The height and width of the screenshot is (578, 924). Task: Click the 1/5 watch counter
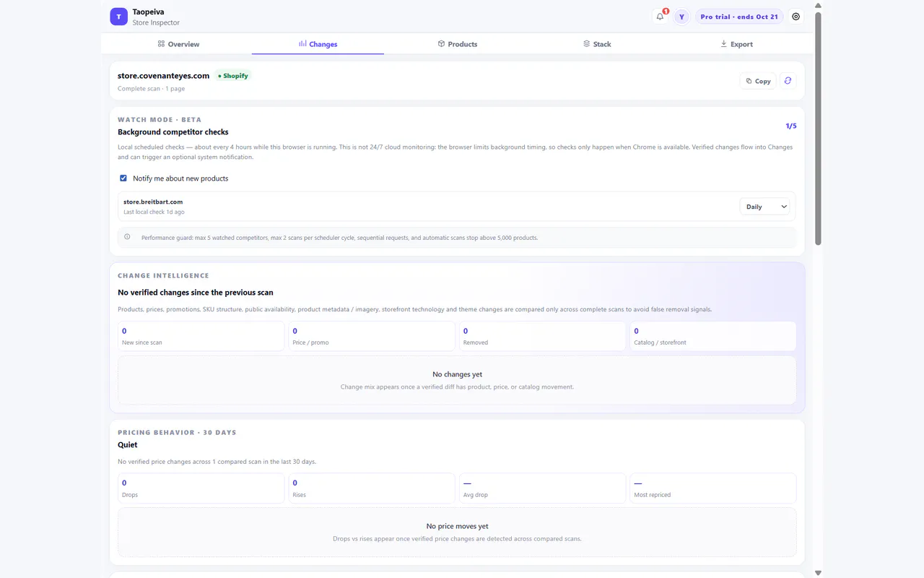(790, 126)
